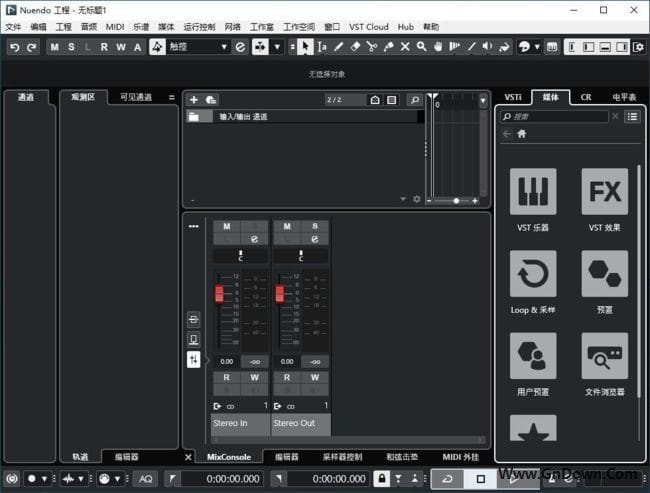Open the User Presets tile
650x493 pixels.
(533, 355)
